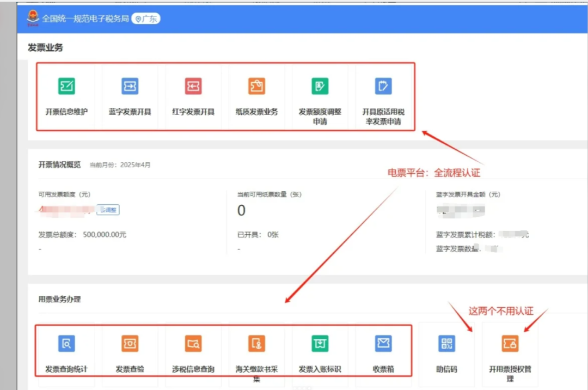The width and height of the screenshot is (588, 390).
Task: Select the 海关缴款书采集 icon
Action: point(256,344)
